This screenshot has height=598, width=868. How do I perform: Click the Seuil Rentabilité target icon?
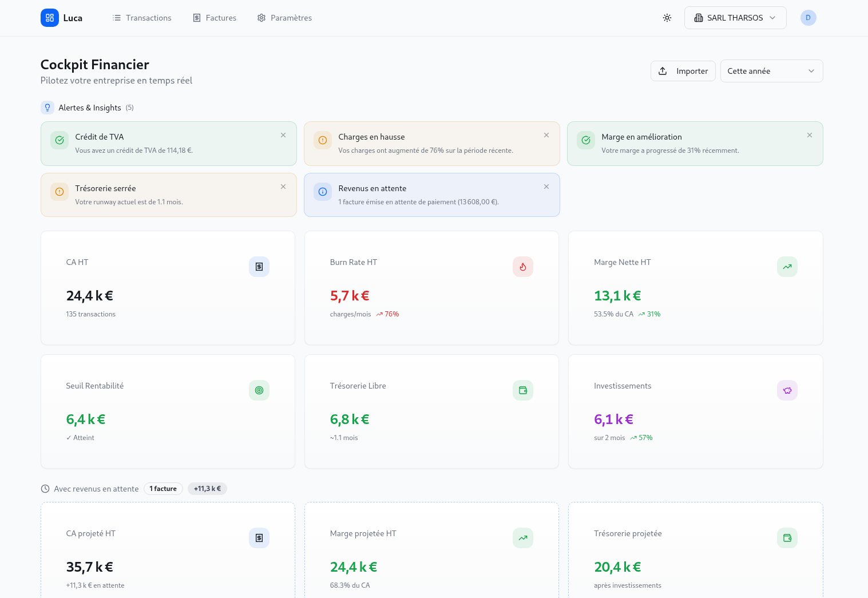[259, 390]
